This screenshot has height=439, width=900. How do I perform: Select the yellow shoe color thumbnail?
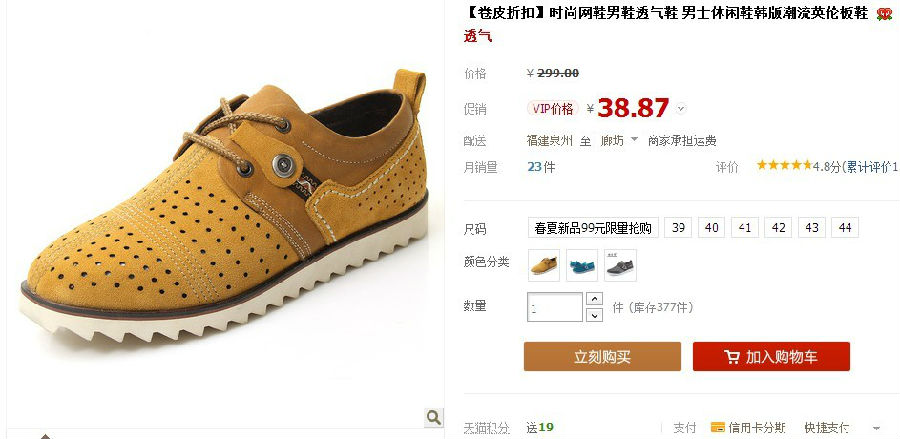[x=544, y=265]
